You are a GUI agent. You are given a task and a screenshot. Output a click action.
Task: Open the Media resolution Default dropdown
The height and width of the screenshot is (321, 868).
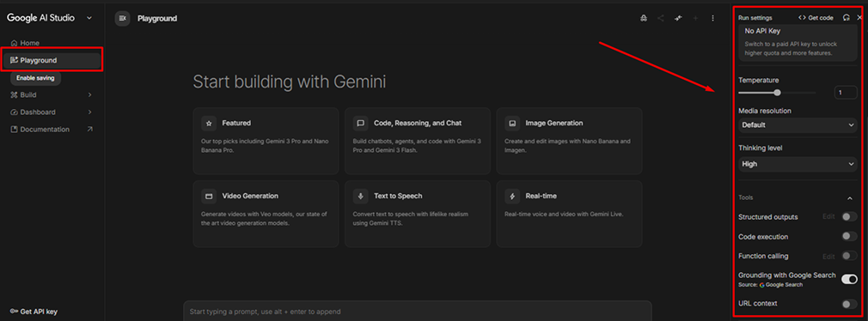pyautogui.click(x=798, y=124)
